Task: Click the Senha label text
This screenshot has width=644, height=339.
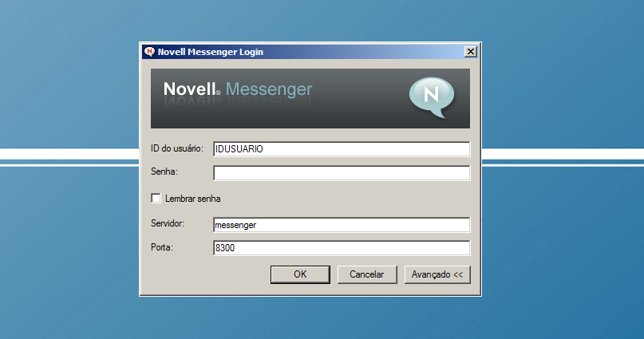Action: [164, 171]
